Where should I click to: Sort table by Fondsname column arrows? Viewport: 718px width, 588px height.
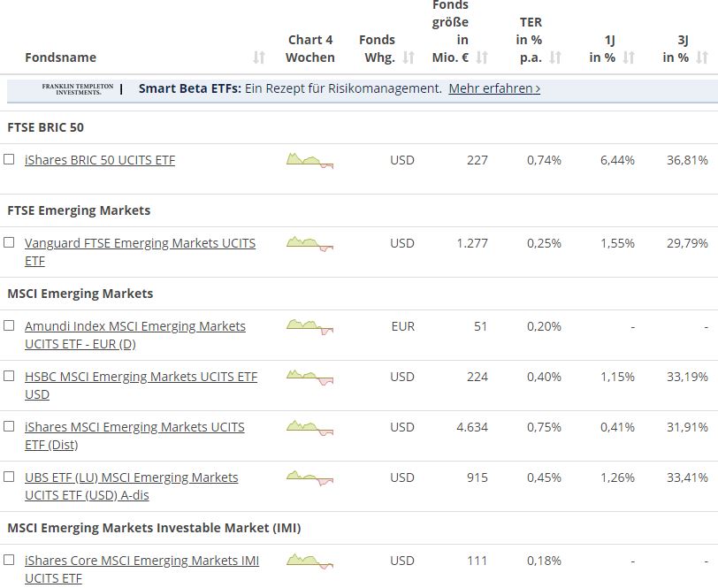click(x=259, y=57)
